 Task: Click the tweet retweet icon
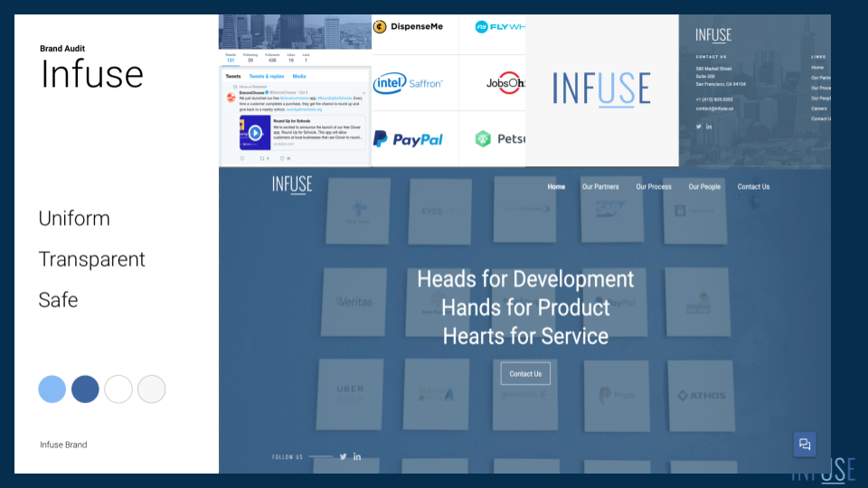pos(262,159)
